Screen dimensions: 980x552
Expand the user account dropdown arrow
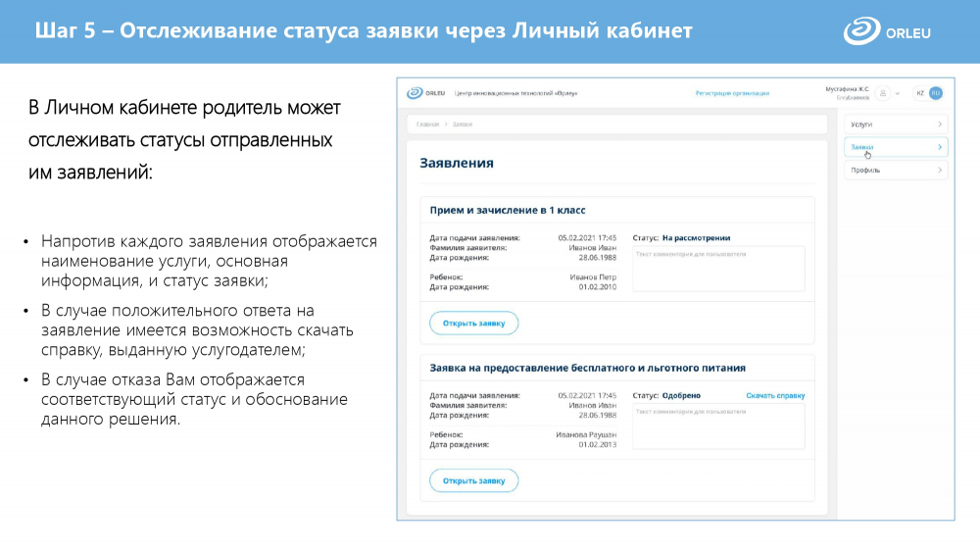tap(898, 94)
